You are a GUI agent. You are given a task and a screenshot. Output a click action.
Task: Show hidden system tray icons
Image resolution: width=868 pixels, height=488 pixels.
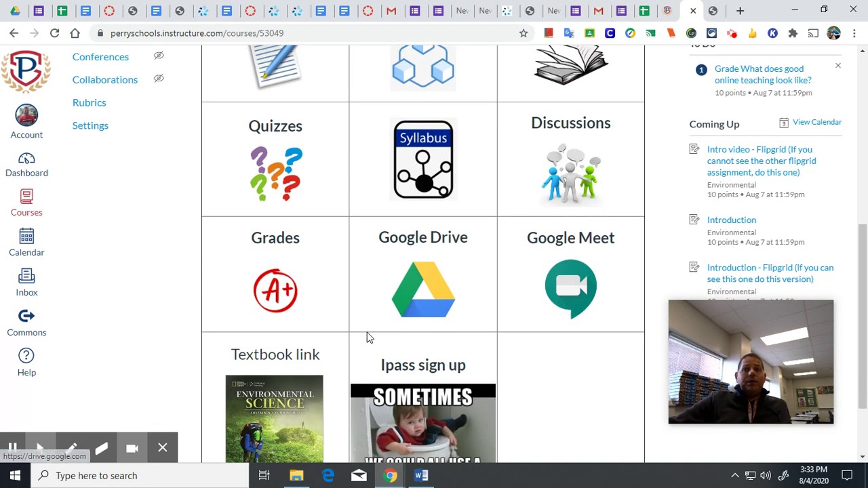734,476
